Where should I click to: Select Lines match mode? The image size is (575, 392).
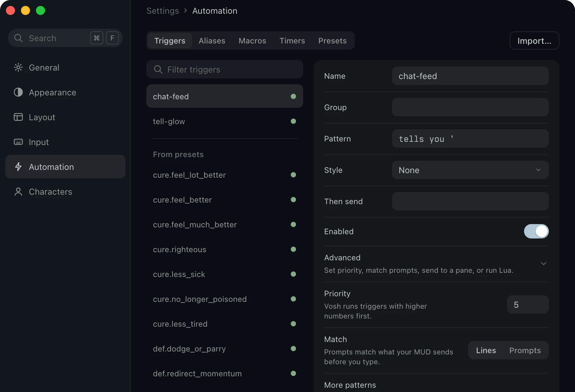coord(486,350)
